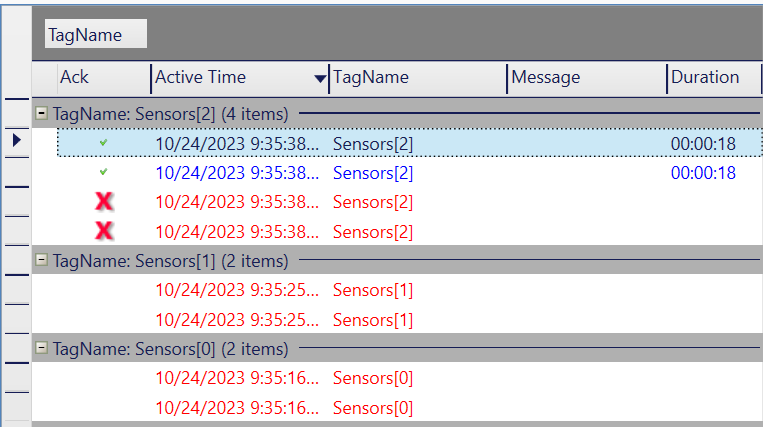The height and width of the screenshot is (429, 763).
Task: Sort by the Duration column header
Action: tap(714, 78)
